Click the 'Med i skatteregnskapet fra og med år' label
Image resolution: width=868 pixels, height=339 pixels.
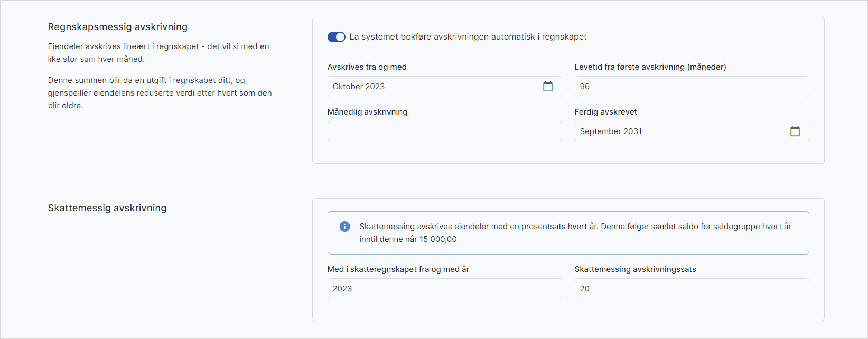(x=398, y=269)
